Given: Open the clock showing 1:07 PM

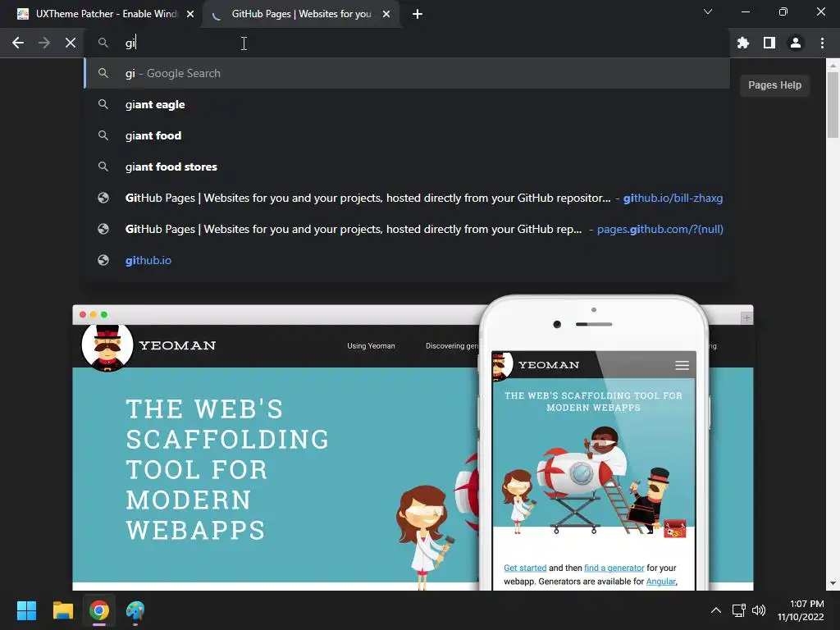Looking at the screenshot, I should 801,610.
